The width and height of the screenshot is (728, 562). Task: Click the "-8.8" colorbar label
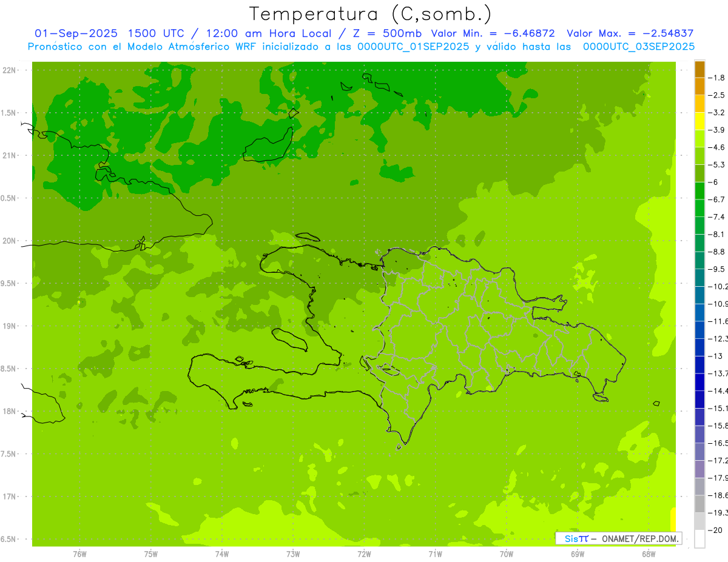tap(716, 252)
